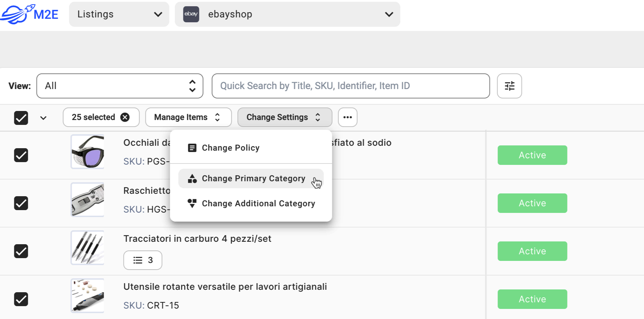Open the Manage Items button
The image size is (644, 319).
coord(188,117)
